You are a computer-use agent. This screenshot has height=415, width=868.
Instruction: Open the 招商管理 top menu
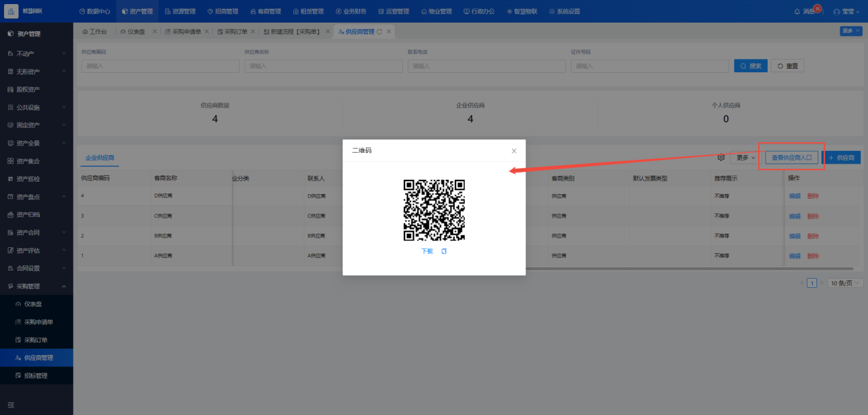tap(223, 11)
